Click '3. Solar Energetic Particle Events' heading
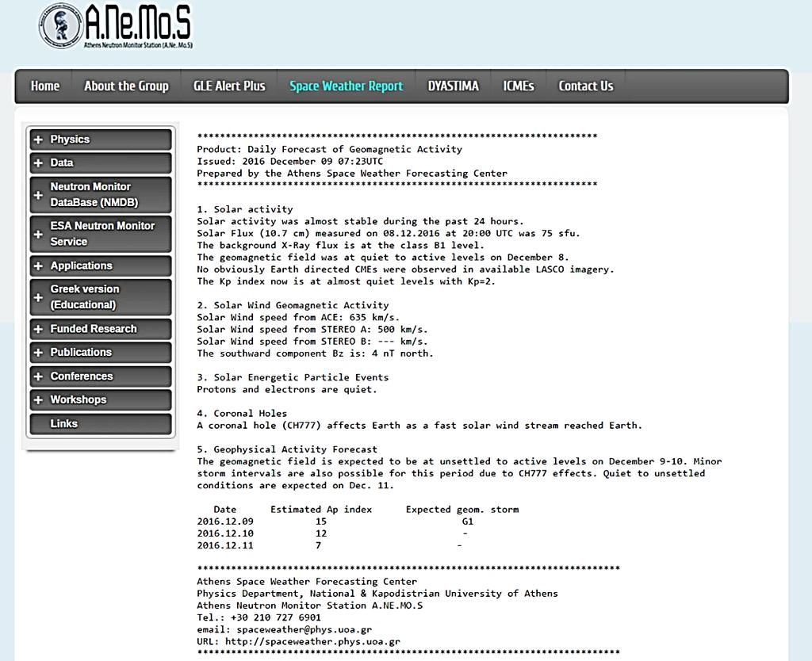812x661 pixels. tap(293, 377)
